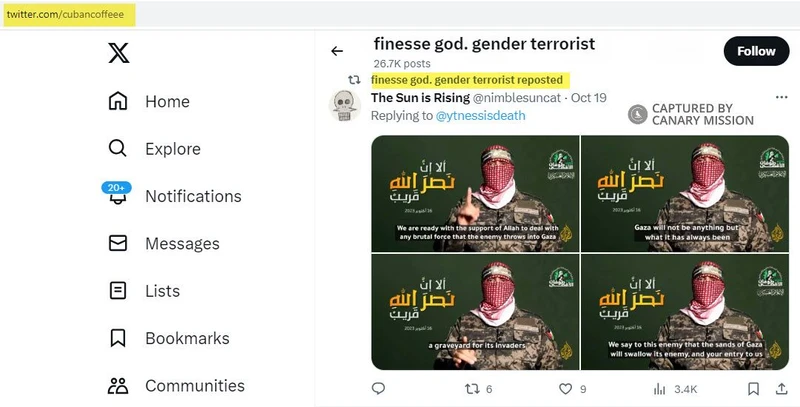Open the bottom-right video thumbnail
This screenshot has width=800, height=407.
click(684, 311)
